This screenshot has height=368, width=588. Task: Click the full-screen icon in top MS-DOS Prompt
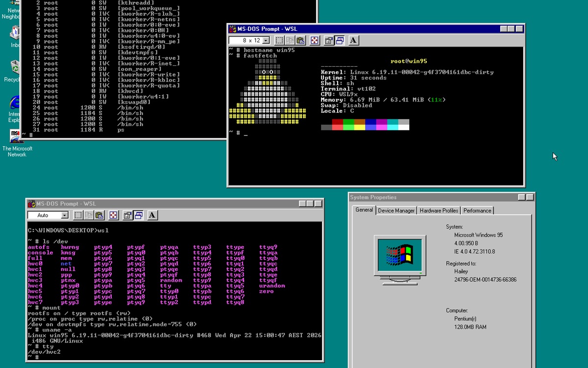[315, 40]
